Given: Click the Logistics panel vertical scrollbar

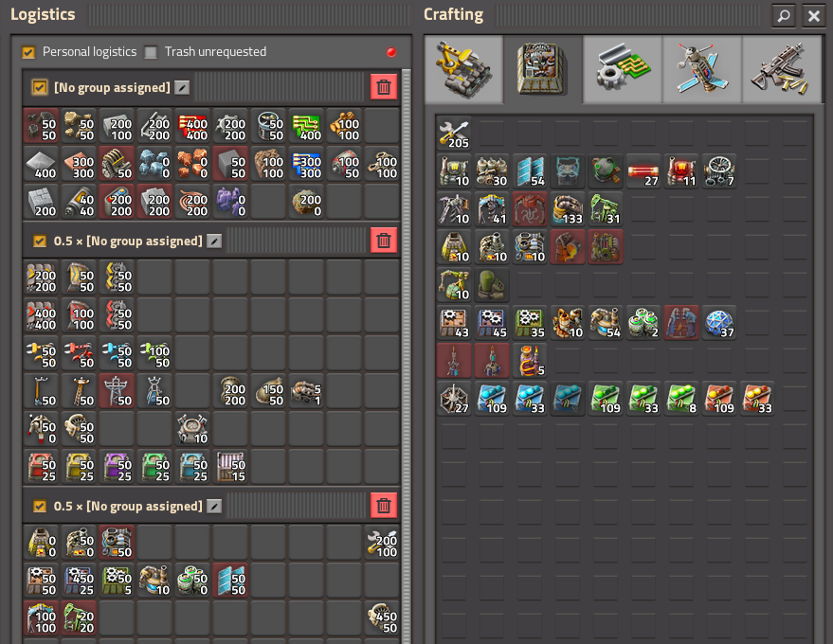Looking at the screenshot, I should coord(407,356).
